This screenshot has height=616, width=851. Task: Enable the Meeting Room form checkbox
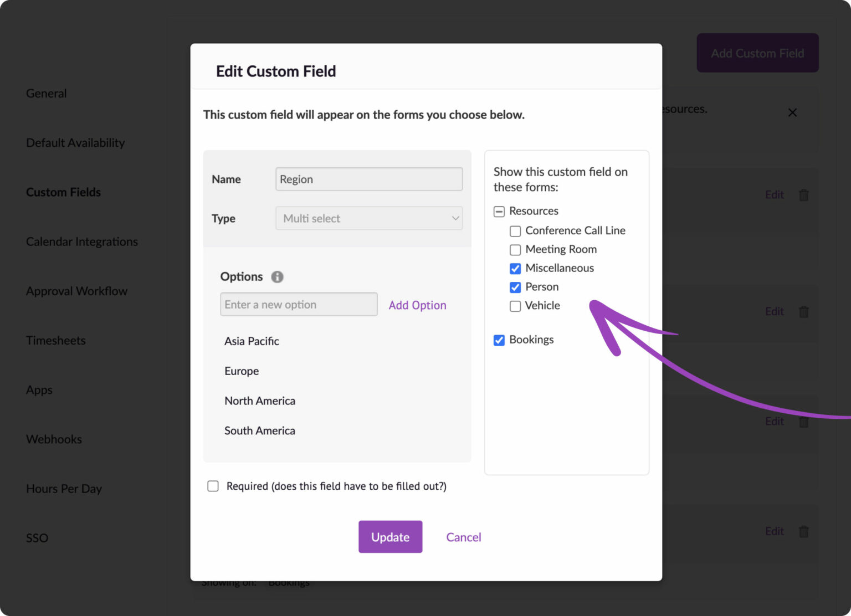click(515, 250)
